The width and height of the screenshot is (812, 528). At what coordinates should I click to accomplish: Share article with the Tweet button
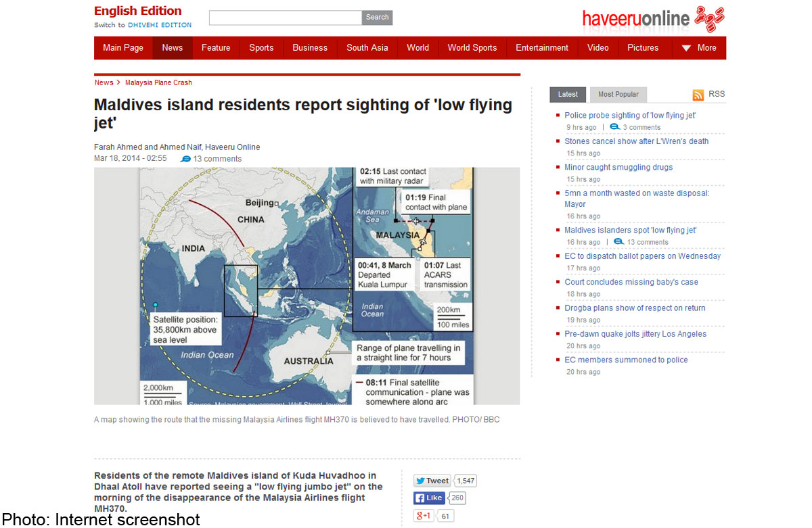pos(432,481)
